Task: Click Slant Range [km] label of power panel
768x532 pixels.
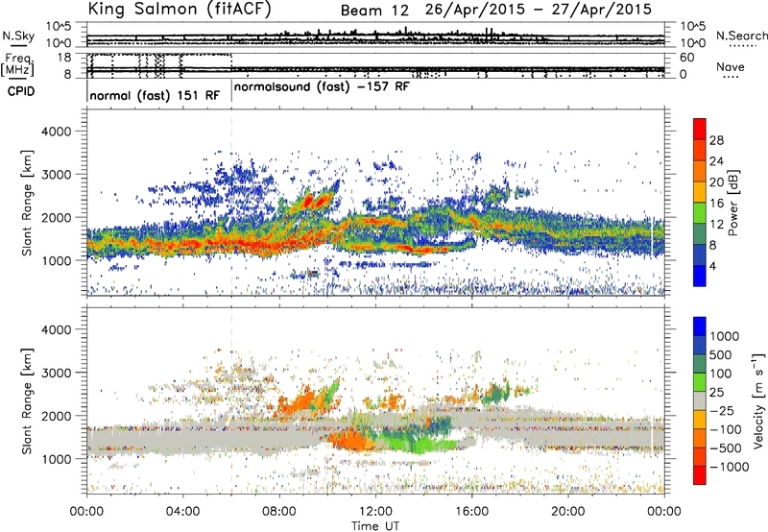Action: tap(27, 203)
